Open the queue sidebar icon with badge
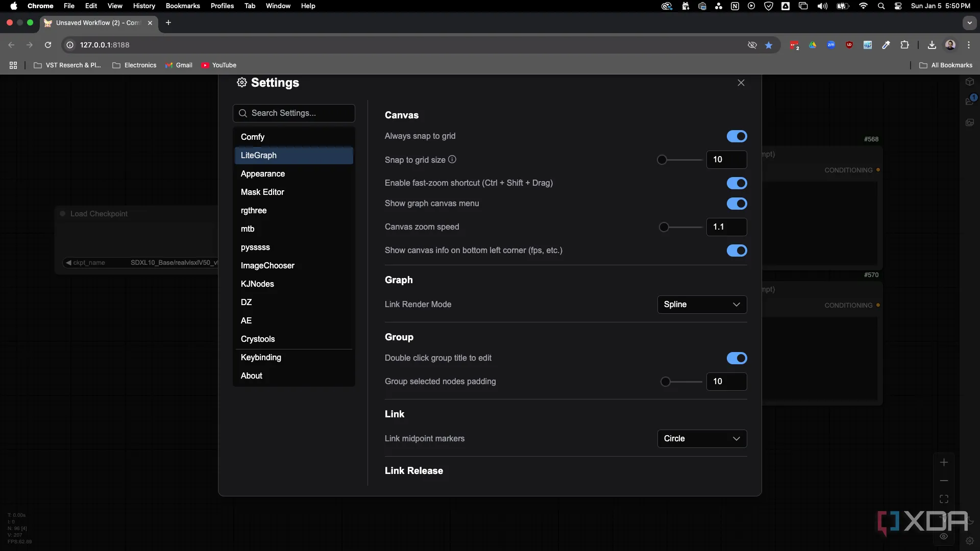 [970, 101]
